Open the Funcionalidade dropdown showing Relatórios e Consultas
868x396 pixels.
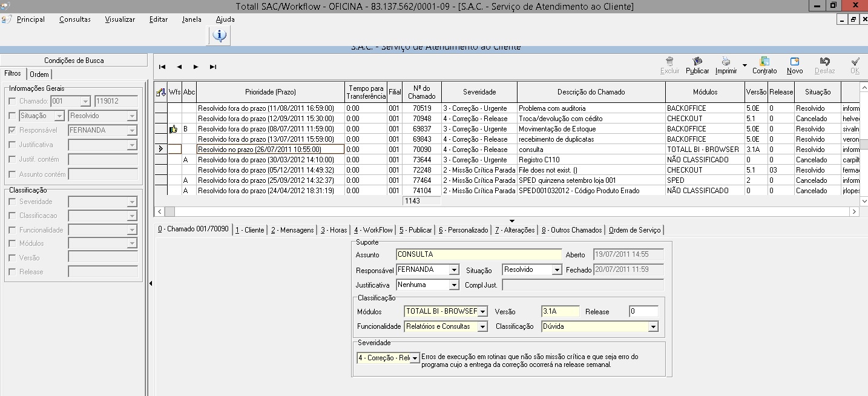482,327
